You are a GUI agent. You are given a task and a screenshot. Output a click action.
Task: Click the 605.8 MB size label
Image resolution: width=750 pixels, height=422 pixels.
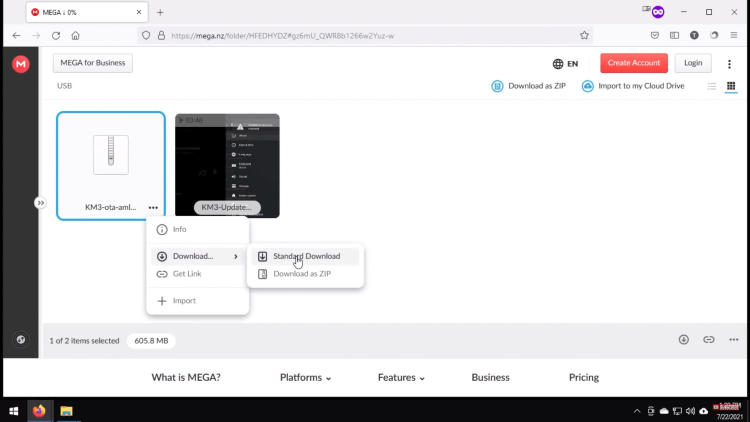(x=151, y=341)
